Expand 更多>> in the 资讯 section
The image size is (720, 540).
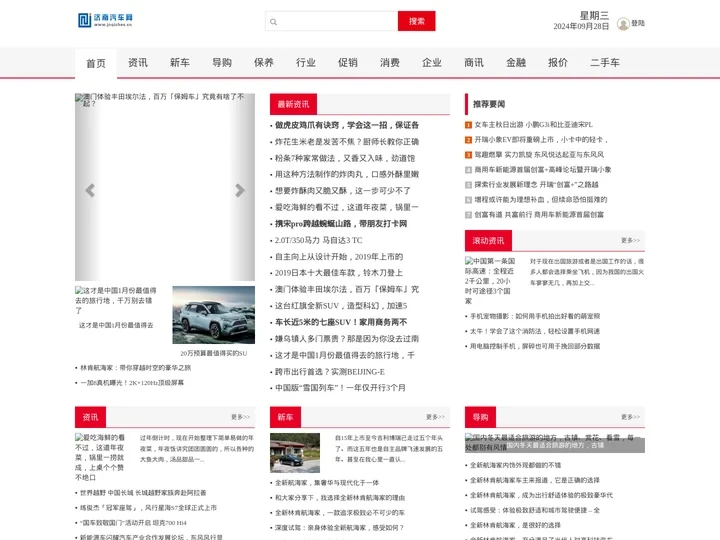[241, 417]
